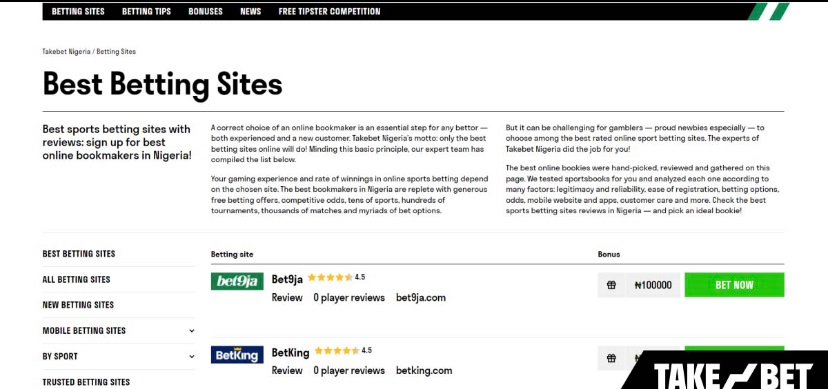Click the ₦100000 bonus amount for Bet9ja
Viewport: 828px width, 389px height.
(653, 285)
